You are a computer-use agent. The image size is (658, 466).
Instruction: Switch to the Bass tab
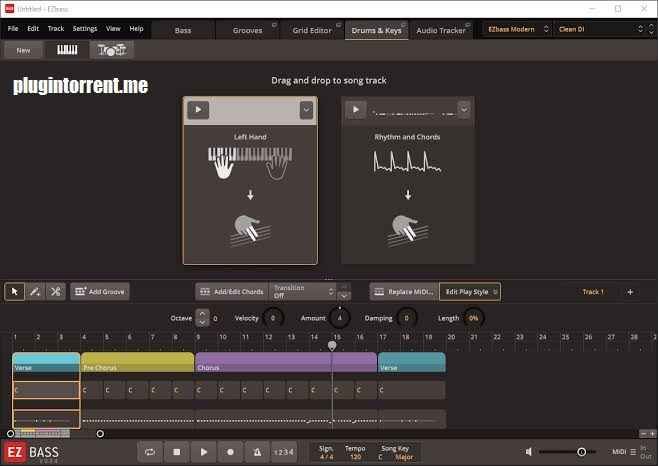pos(183,30)
